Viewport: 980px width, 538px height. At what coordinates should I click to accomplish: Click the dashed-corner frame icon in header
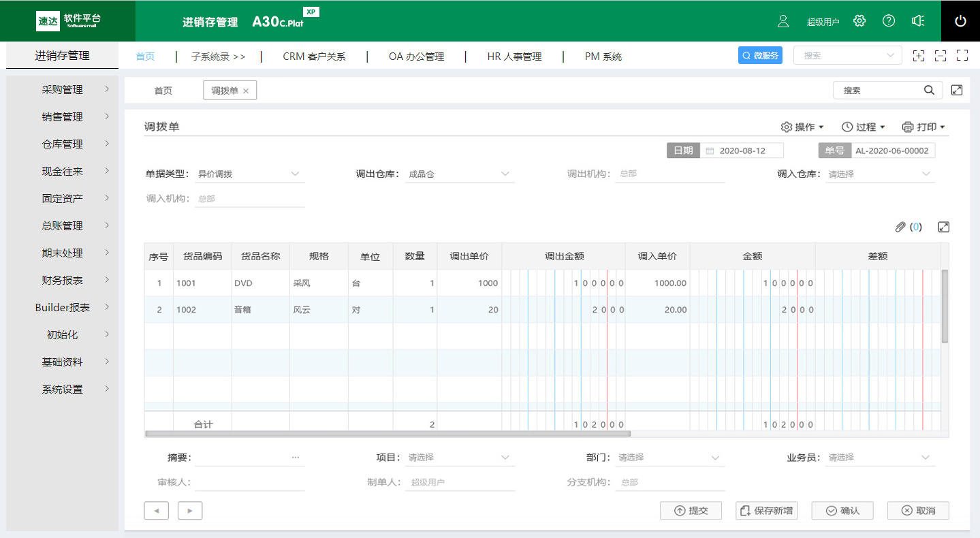point(941,56)
